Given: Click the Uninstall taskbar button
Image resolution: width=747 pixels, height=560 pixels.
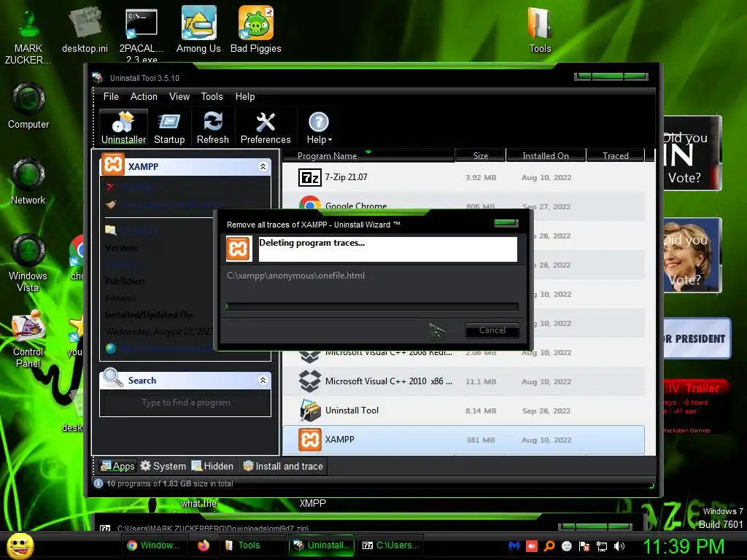Looking at the screenshot, I should [x=321, y=545].
